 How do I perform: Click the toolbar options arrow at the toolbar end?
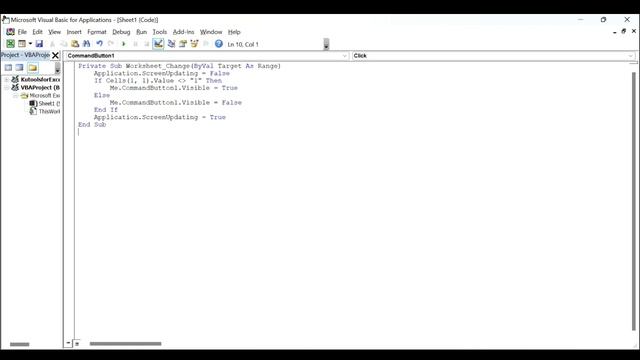[326, 44]
